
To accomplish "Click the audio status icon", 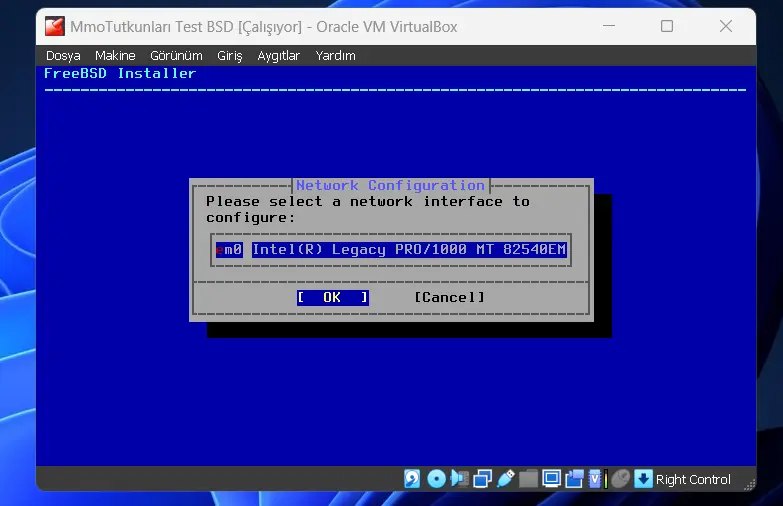I will pyautogui.click(x=459, y=479).
